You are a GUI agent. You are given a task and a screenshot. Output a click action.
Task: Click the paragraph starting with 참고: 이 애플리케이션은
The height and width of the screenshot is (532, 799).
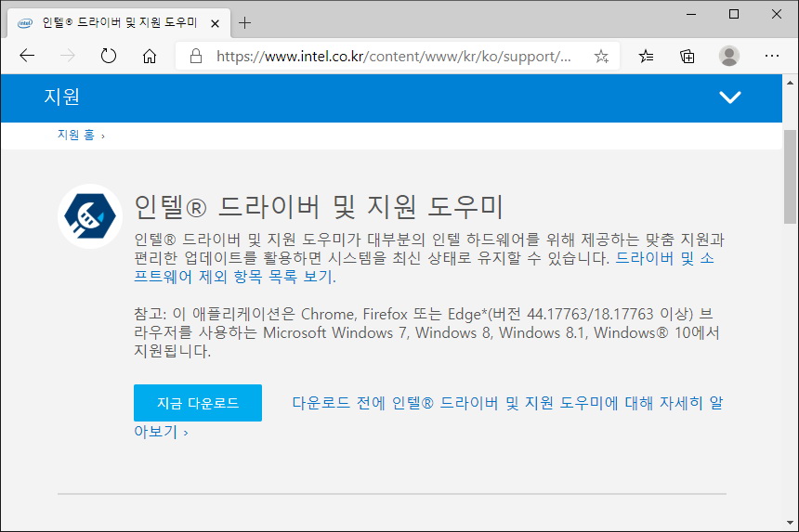click(x=427, y=332)
